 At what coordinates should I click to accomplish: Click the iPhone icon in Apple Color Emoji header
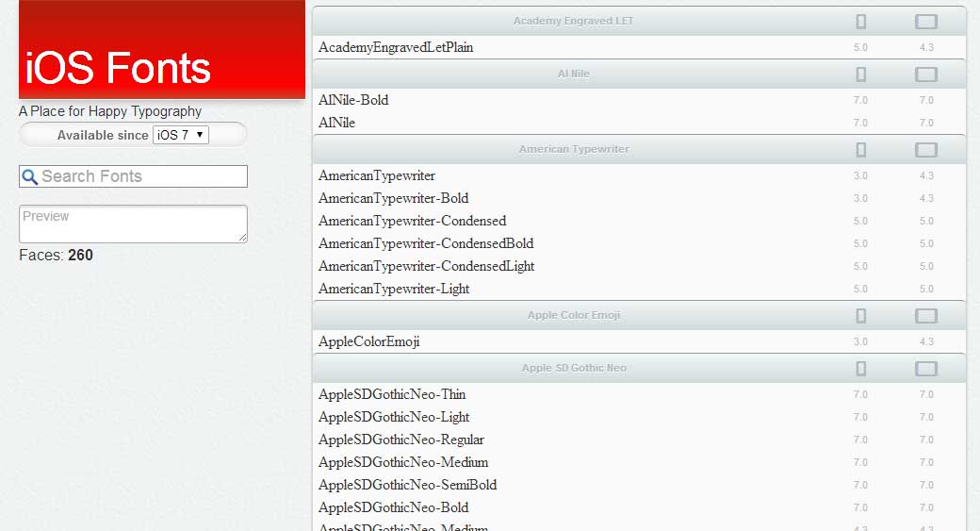click(x=860, y=316)
